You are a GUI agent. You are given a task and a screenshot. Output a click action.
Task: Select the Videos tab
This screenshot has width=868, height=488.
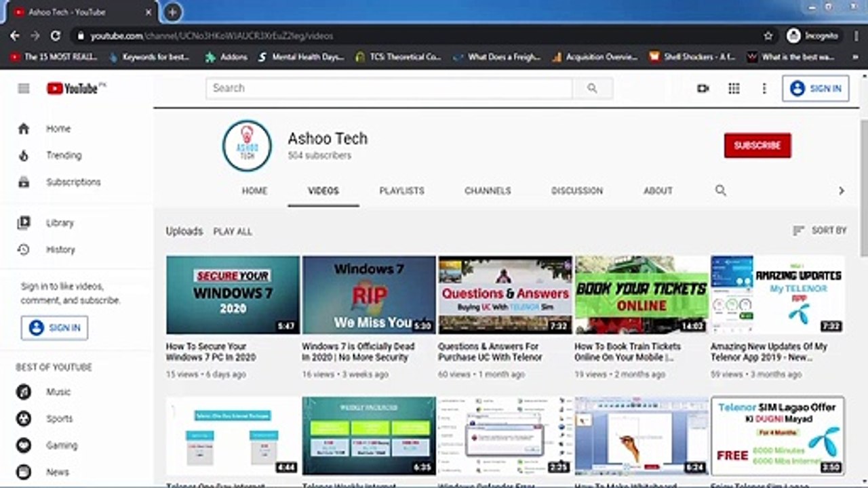323,191
